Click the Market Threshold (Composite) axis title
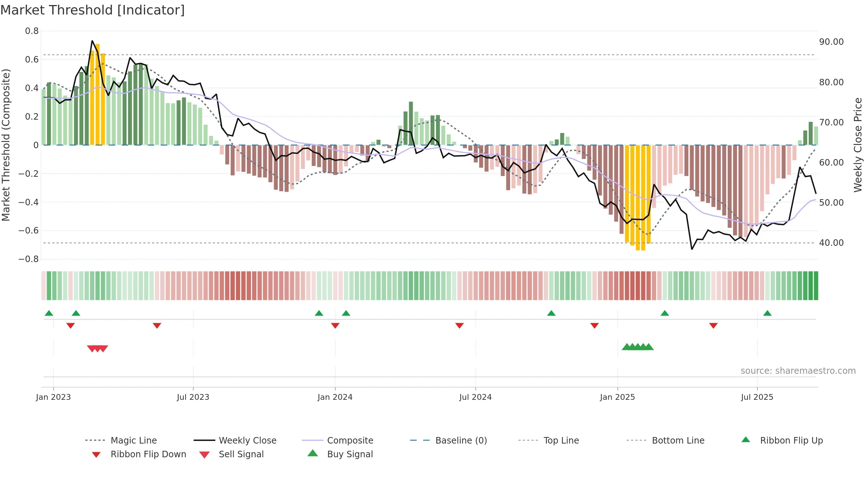 click(6, 145)
